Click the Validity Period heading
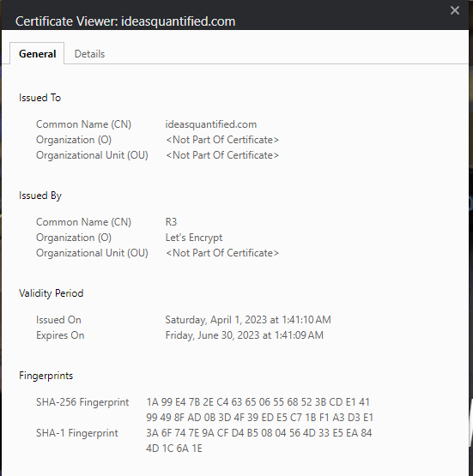The image size is (473, 476). pyautogui.click(x=51, y=293)
